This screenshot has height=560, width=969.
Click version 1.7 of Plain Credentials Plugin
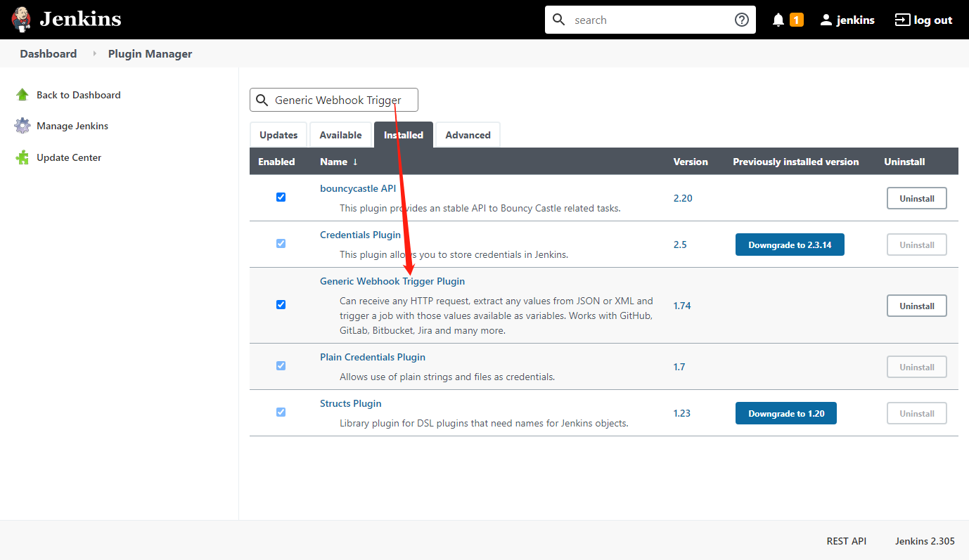[679, 367]
